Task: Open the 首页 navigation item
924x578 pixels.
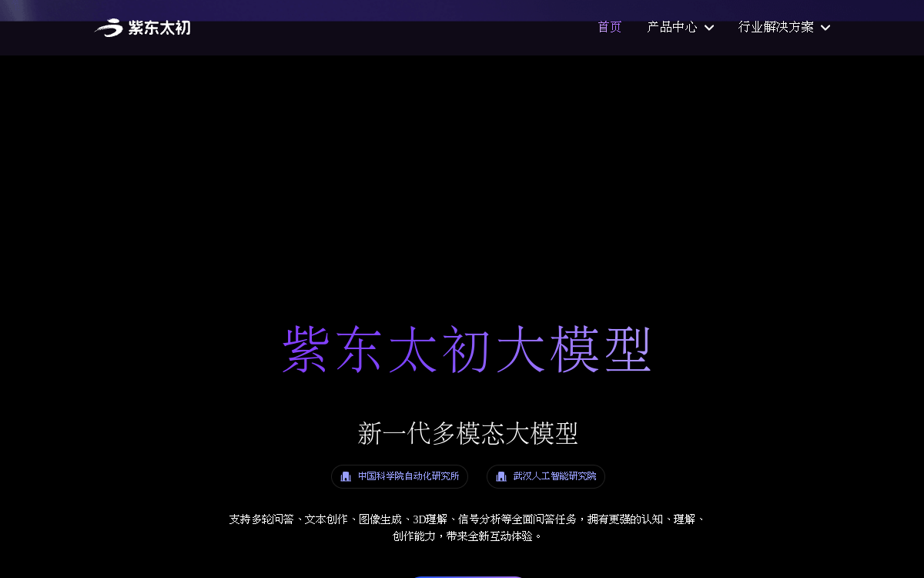Action: point(610,27)
